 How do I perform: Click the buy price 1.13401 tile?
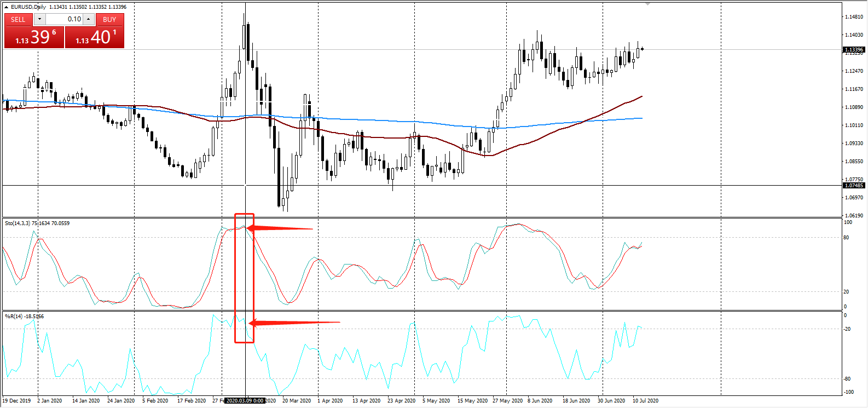pyautogui.click(x=95, y=37)
